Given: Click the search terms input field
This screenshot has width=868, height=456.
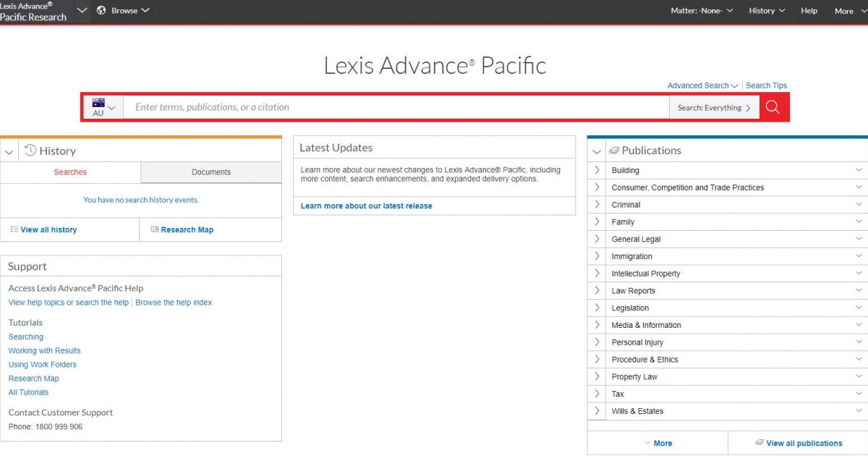Looking at the screenshot, I should coord(396,107).
